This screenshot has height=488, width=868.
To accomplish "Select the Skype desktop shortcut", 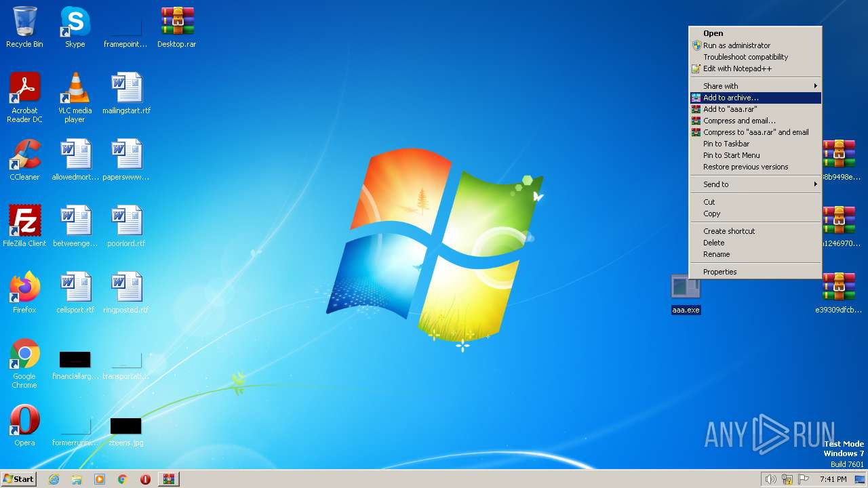I will (75, 27).
